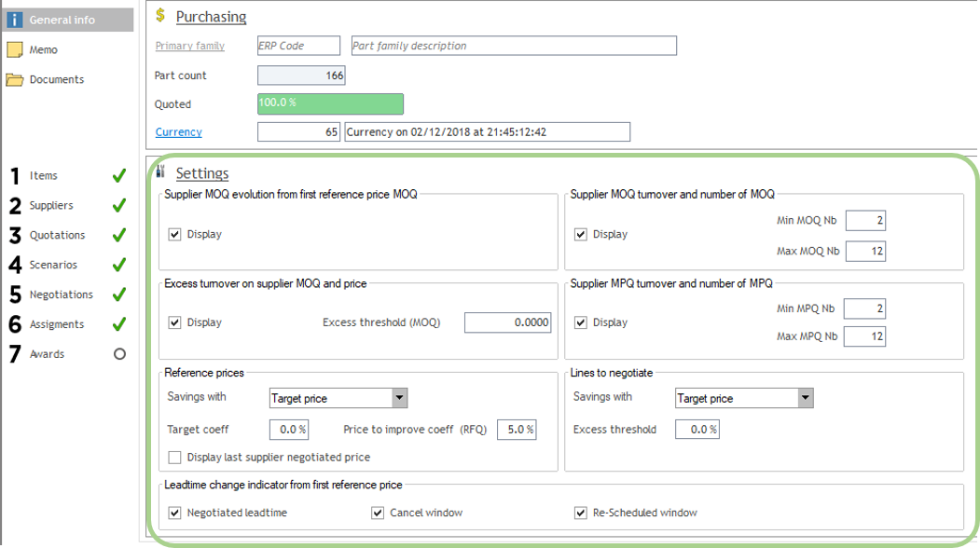Screen dimensions: 980x548
Task: Navigate to step 3 Quotations
Action: [57, 235]
